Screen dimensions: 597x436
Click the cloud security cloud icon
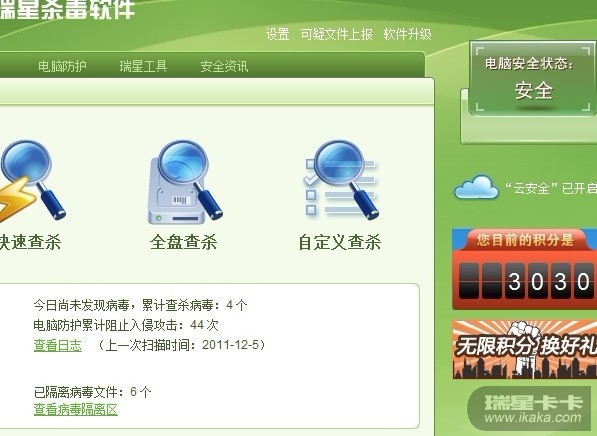(x=476, y=187)
